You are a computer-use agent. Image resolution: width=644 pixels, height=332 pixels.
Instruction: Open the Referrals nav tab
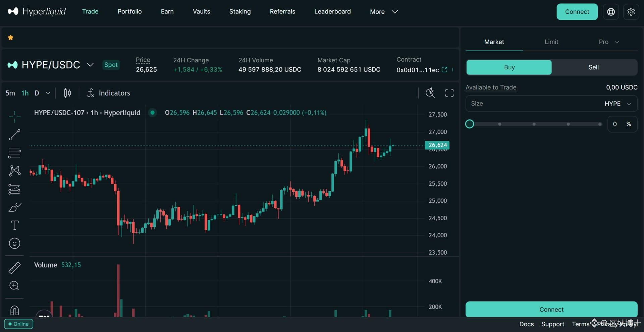tap(282, 11)
